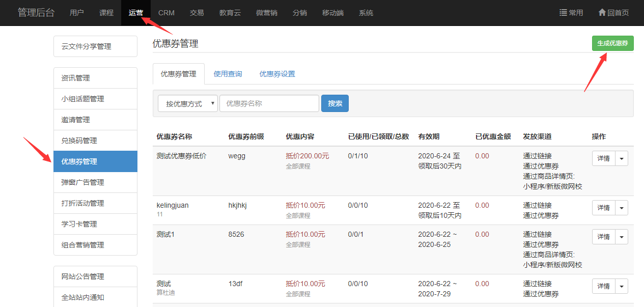Open the 按优惠方式 filter dropdown
This screenshot has width=644, height=307.
pyautogui.click(x=187, y=103)
